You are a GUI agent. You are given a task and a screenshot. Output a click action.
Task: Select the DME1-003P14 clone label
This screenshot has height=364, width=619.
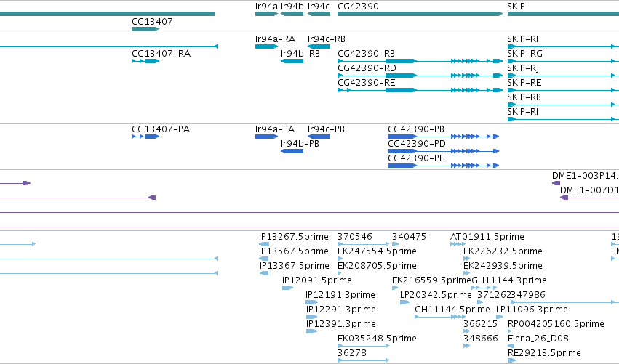(x=585, y=176)
